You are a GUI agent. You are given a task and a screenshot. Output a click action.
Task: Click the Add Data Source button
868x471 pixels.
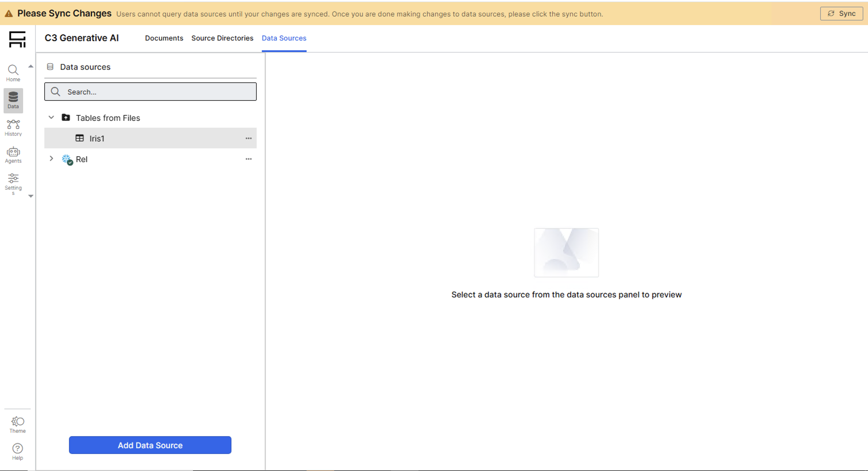[150, 445]
